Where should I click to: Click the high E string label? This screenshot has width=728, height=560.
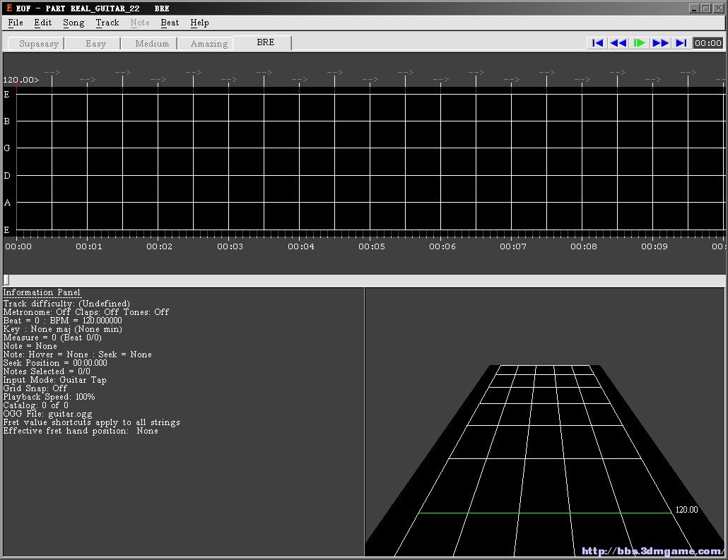click(6, 95)
